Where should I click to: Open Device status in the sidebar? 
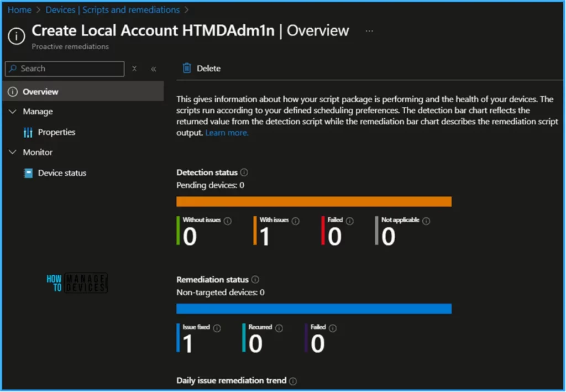pyautogui.click(x=62, y=173)
